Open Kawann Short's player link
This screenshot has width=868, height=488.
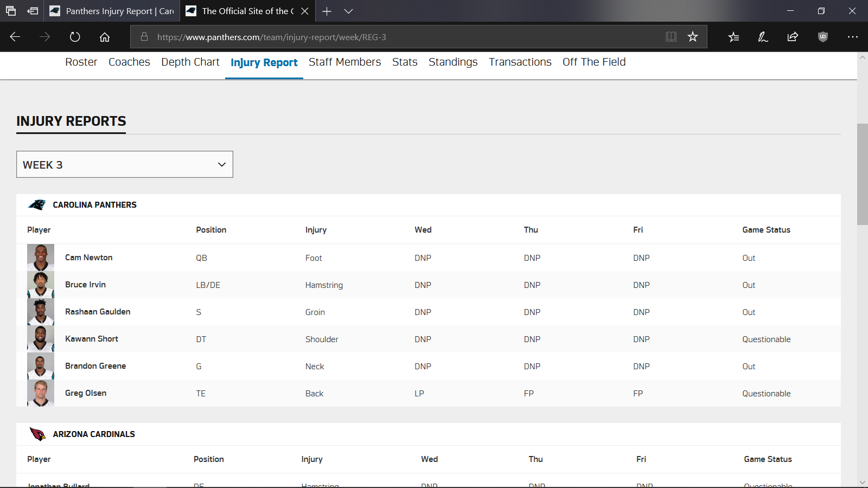point(92,339)
